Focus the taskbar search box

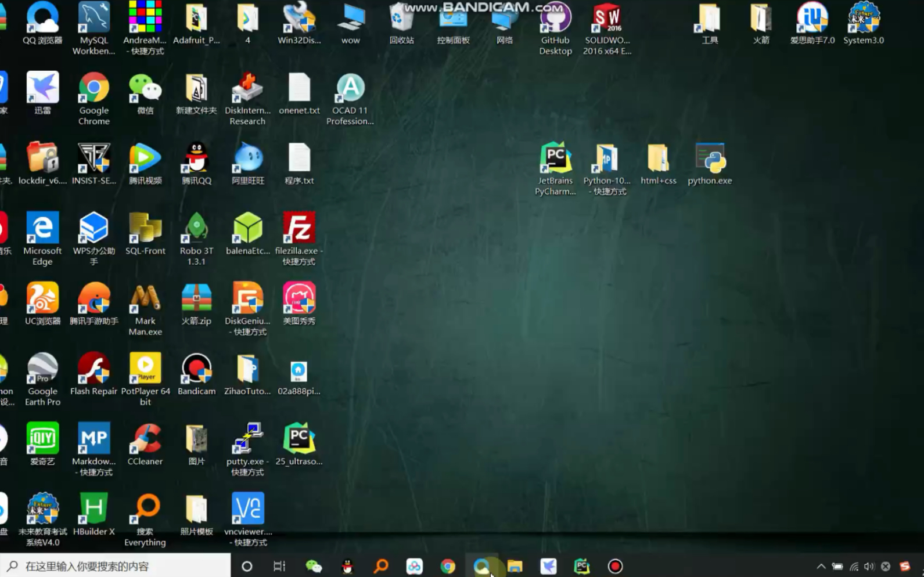tap(115, 566)
